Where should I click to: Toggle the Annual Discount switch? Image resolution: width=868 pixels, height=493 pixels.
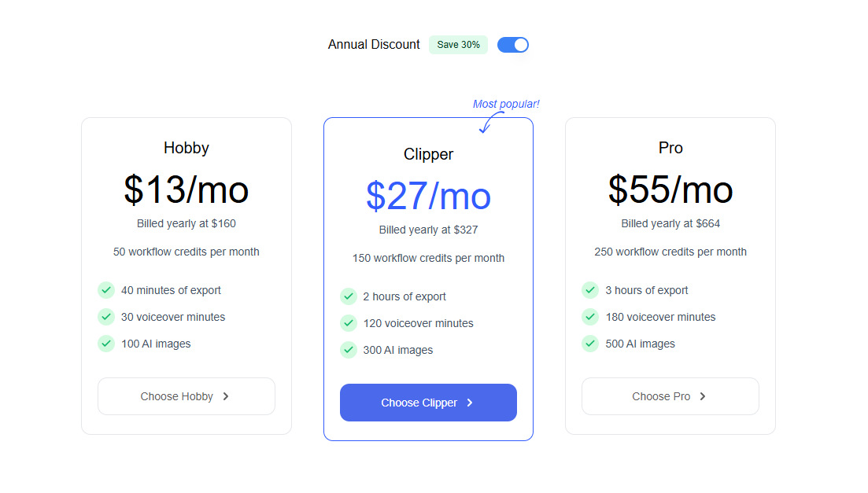pos(513,45)
